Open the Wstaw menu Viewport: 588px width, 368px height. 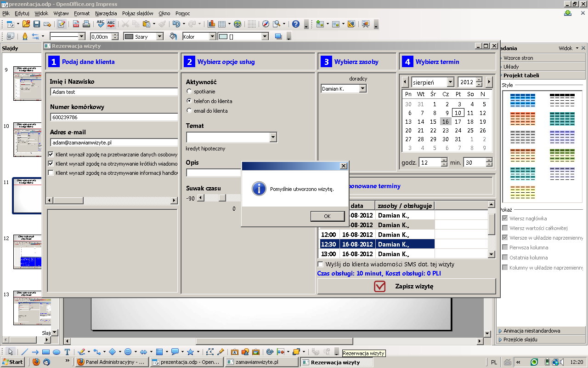point(61,13)
